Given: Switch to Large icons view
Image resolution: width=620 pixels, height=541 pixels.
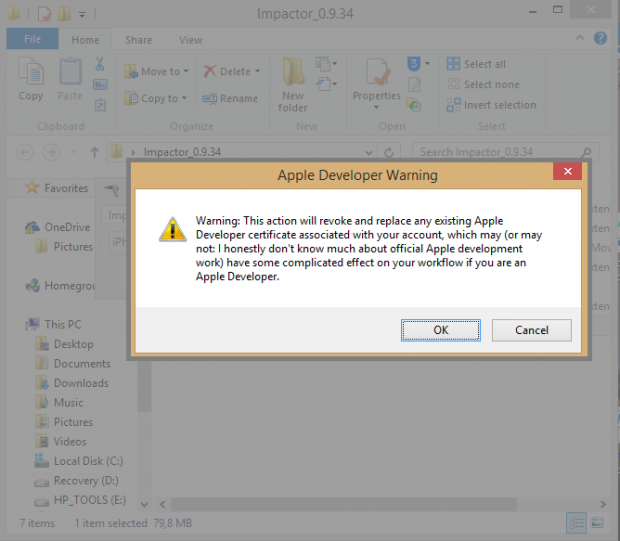Looking at the screenshot, I should [597, 523].
